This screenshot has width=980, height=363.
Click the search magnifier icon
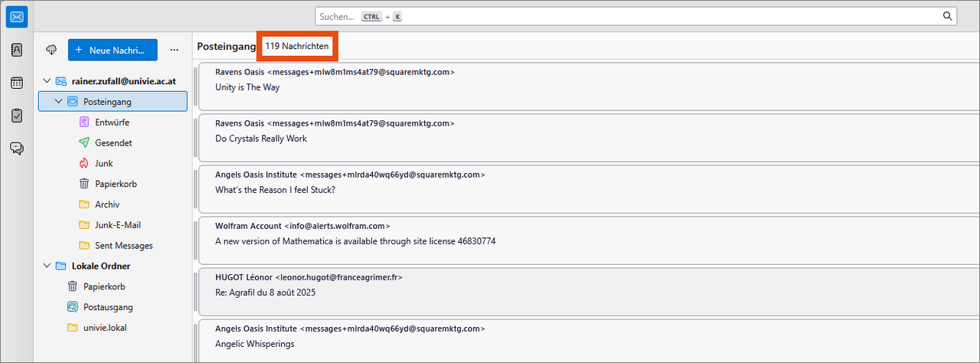click(947, 16)
